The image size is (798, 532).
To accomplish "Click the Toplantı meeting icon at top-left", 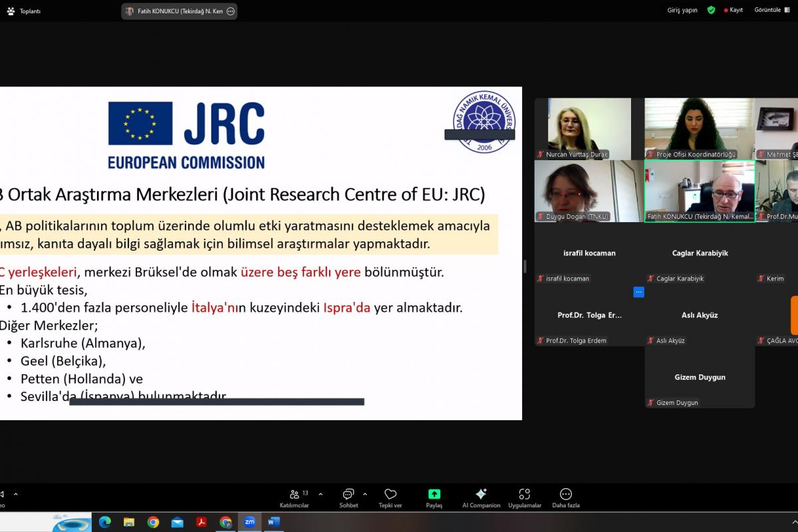I will 11,11.
